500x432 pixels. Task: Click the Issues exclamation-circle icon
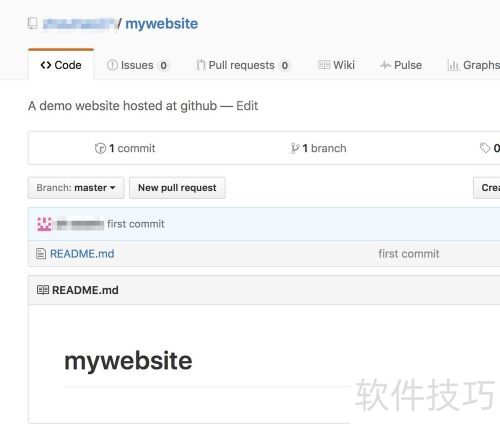[112, 65]
